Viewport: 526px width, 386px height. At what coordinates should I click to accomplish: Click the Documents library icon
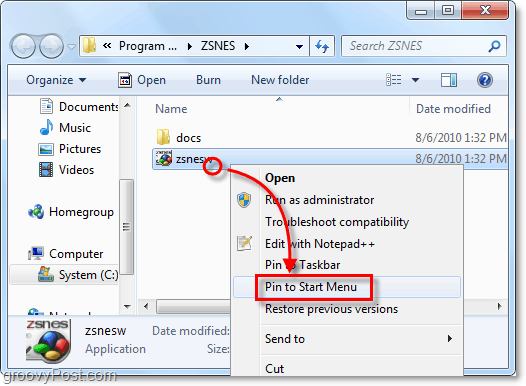coord(46,106)
